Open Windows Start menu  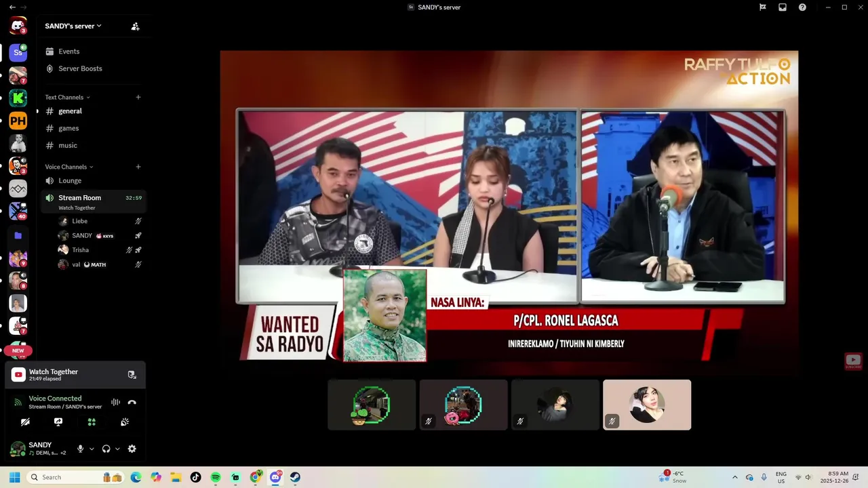tap(14, 477)
